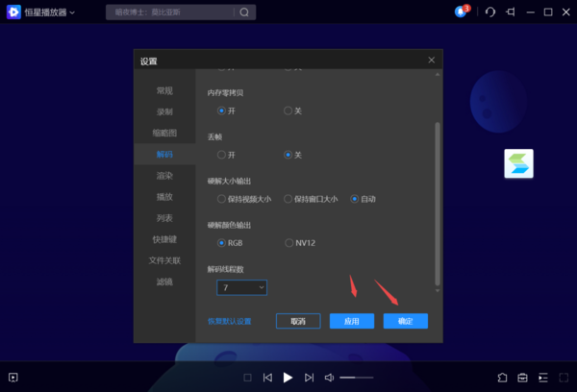
Task: Select NV12 hardware decode color output
Action: click(288, 243)
